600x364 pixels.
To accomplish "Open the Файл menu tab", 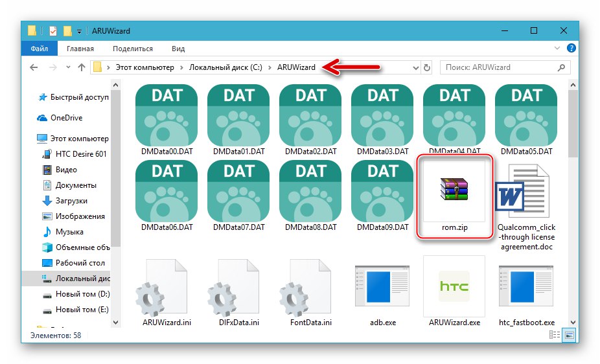I will [39, 49].
